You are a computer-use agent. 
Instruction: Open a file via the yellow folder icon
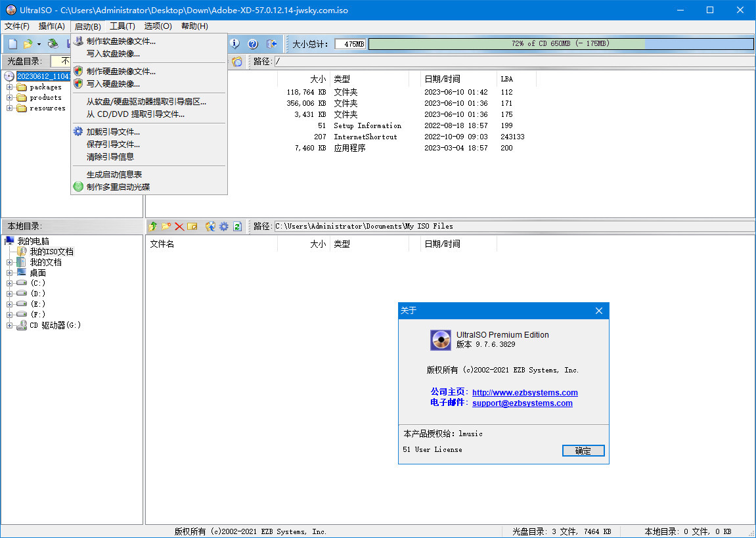(x=28, y=44)
